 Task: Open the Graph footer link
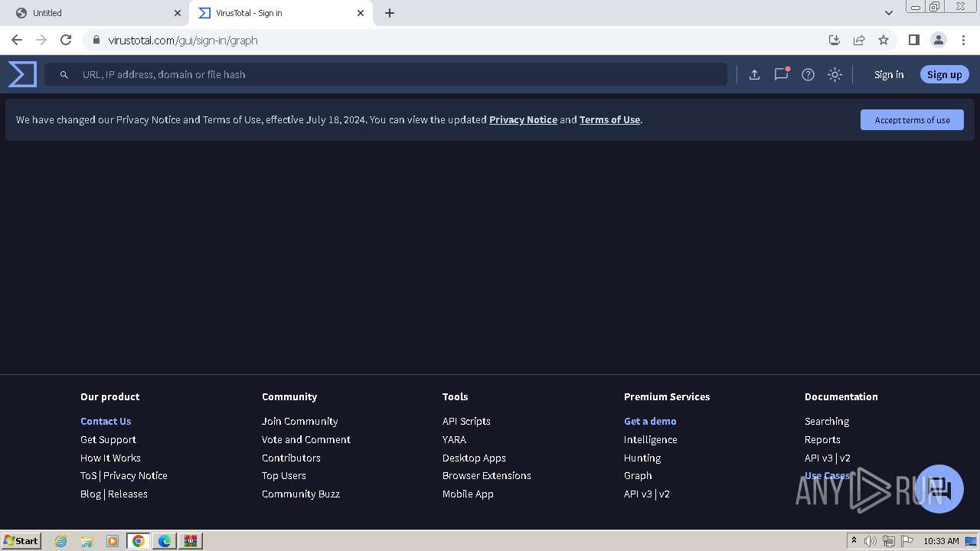pyautogui.click(x=638, y=475)
